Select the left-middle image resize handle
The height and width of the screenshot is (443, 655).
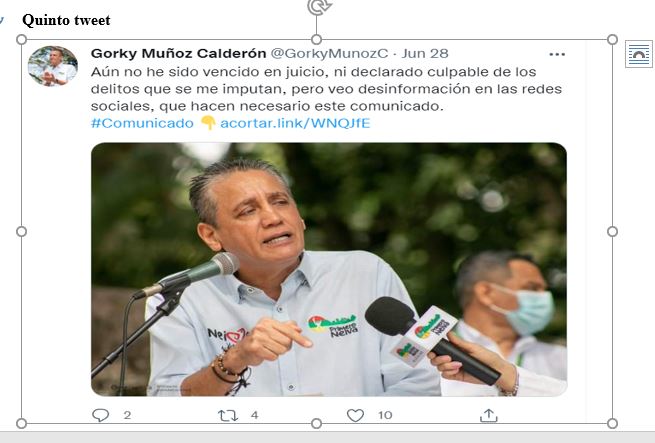click(x=21, y=232)
